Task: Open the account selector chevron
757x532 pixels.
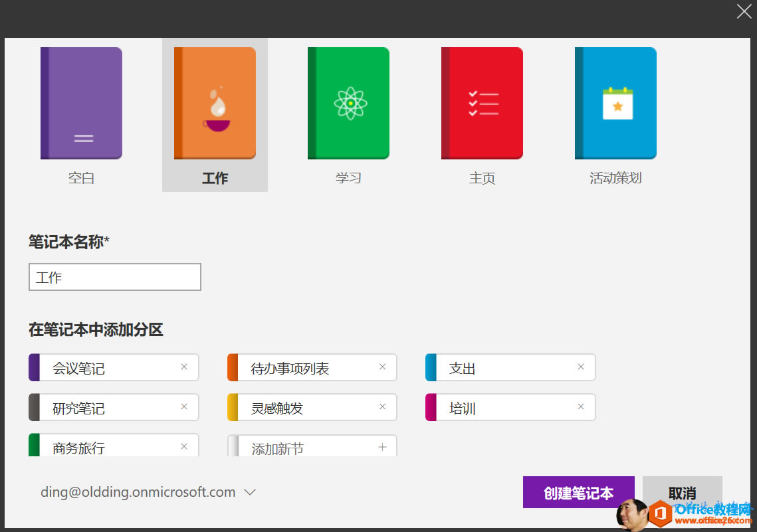Action: 250,492
